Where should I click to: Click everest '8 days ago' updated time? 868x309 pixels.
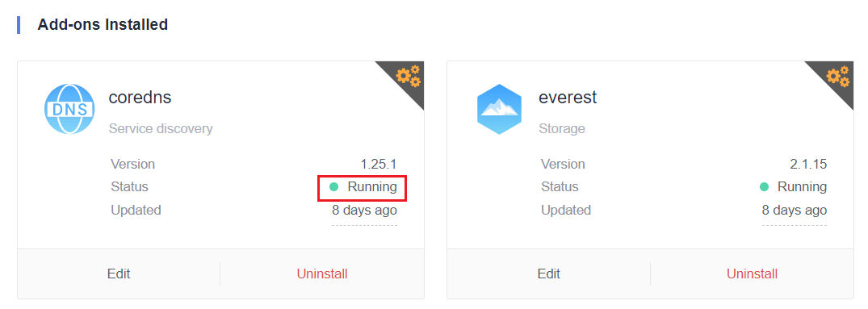795,210
